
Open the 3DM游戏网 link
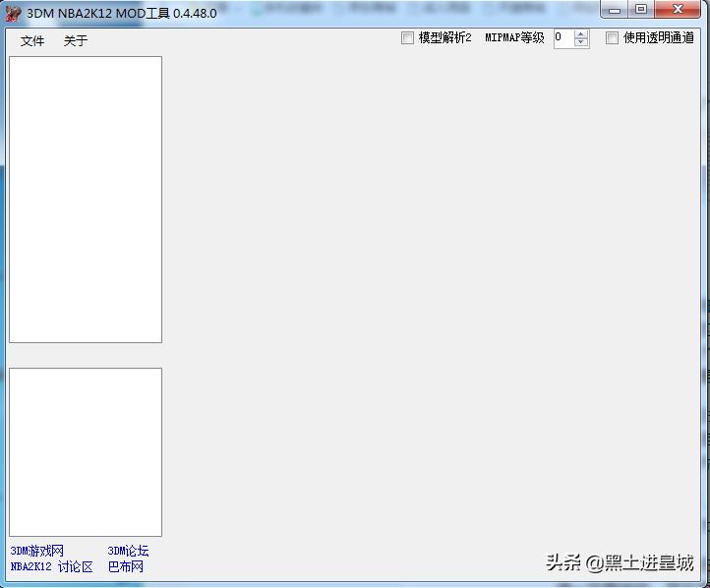click(36, 551)
